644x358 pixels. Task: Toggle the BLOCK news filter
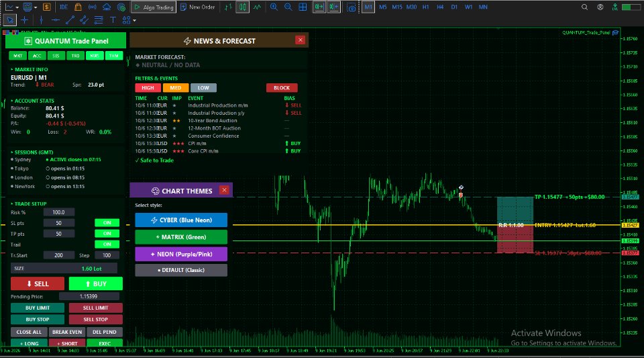(x=282, y=88)
